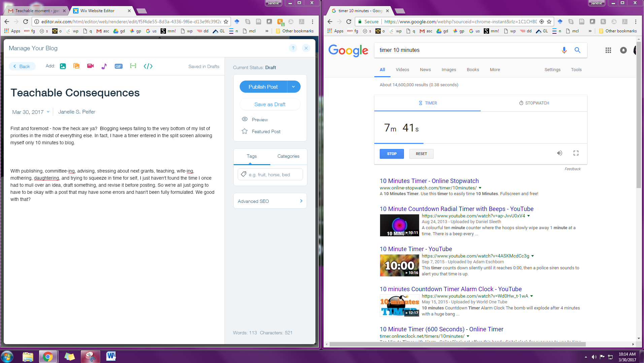The image size is (644, 363).
Task: Open the Books search tab
Action: coord(473,70)
